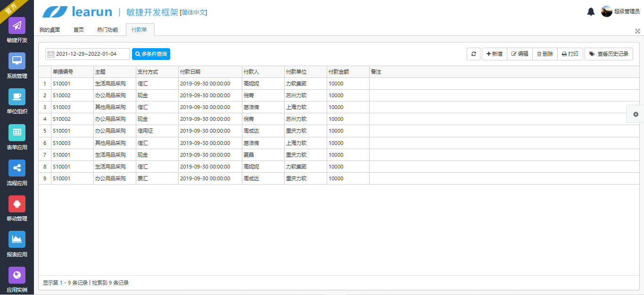The width and height of the screenshot is (644, 295).
Task: Start a 多条件查询 search
Action: click(x=150, y=54)
